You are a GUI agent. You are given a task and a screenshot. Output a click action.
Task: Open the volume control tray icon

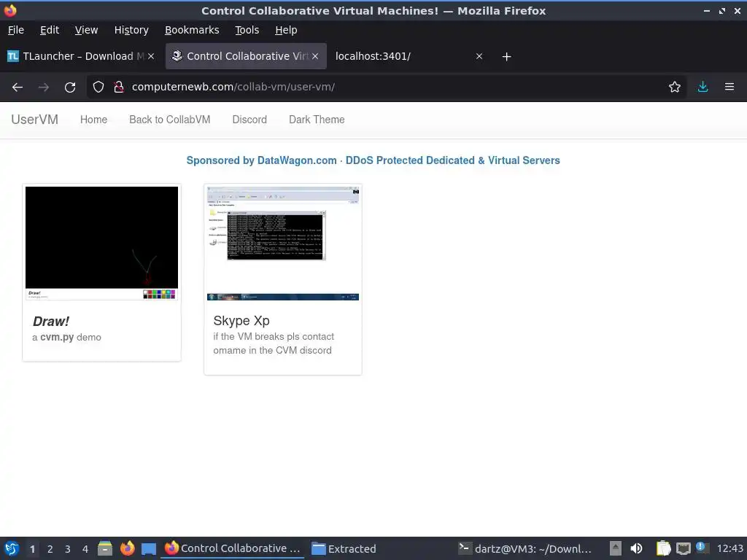(x=636, y=548)
